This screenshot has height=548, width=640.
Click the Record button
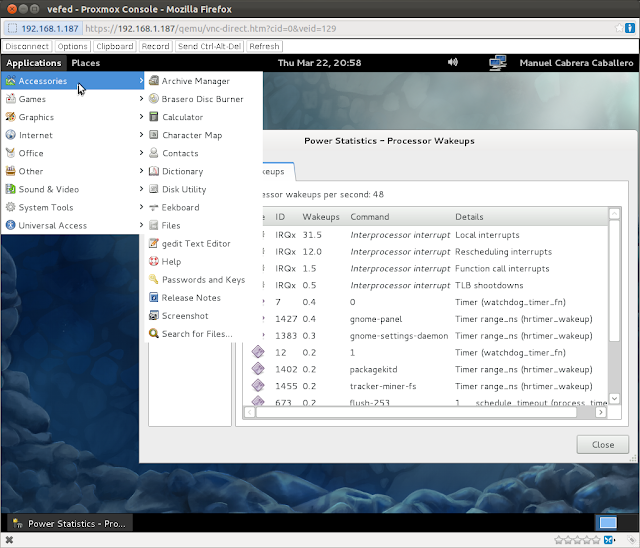pos(156,46)
